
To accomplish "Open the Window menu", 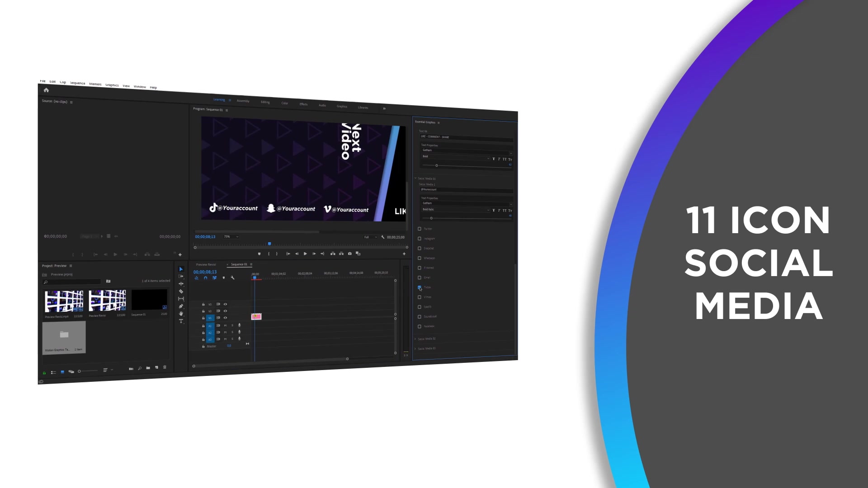I will [140, 86].
